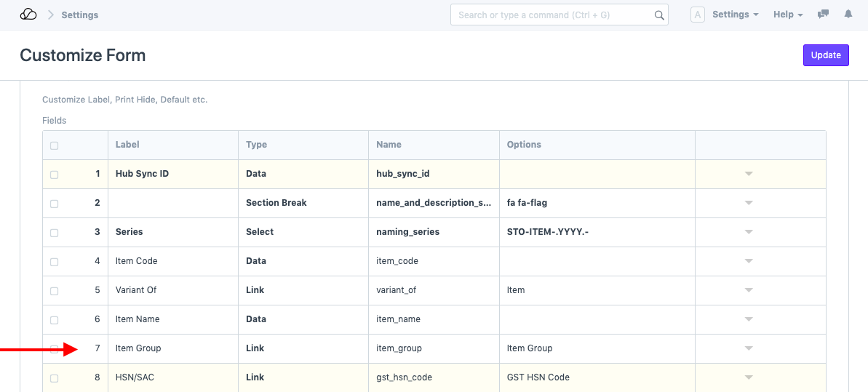Tick the checkbox for HSN/SAC row
Viewport: 868px width, 392px height.
point(54,378)
